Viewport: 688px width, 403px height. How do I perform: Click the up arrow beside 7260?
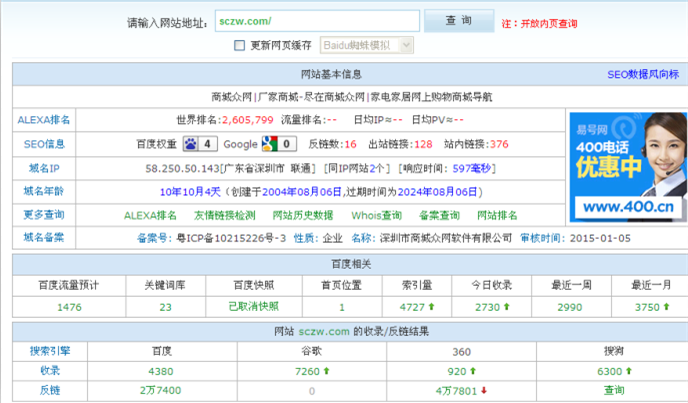pos(326,371)
